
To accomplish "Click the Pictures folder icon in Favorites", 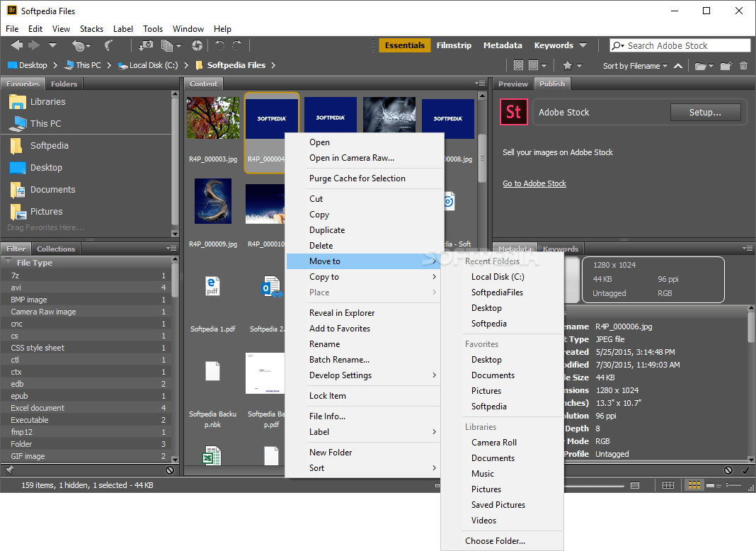I will [18, 211].
